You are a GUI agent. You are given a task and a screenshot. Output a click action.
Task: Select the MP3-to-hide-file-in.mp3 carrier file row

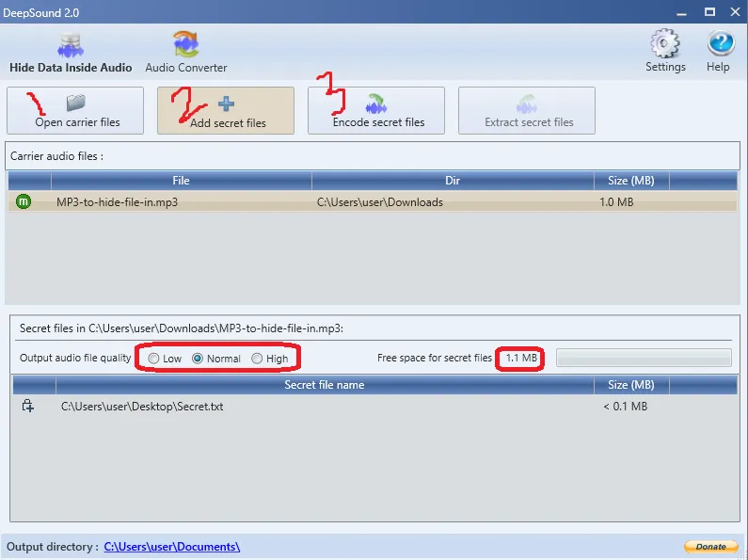pyautogui.click(x=373, y=201)
